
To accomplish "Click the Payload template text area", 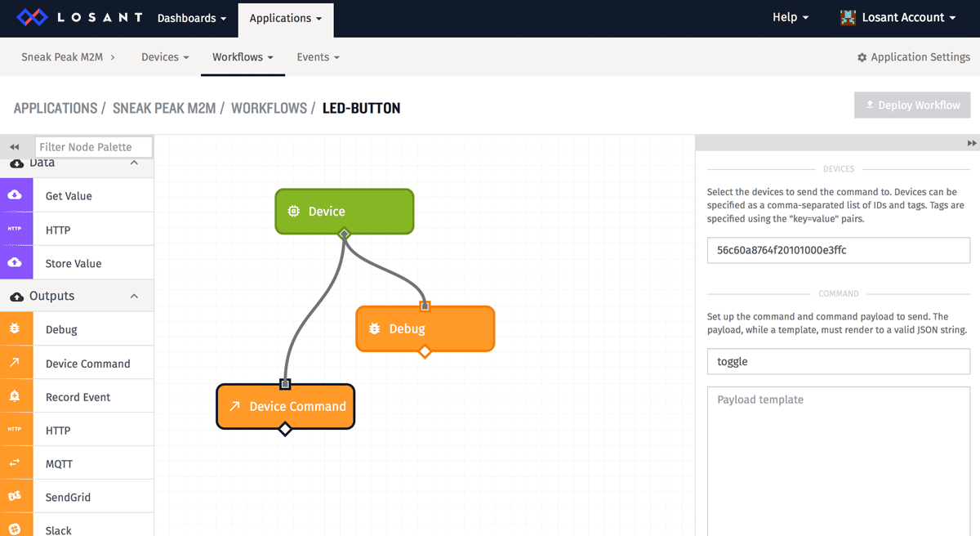I will (839, 461).
